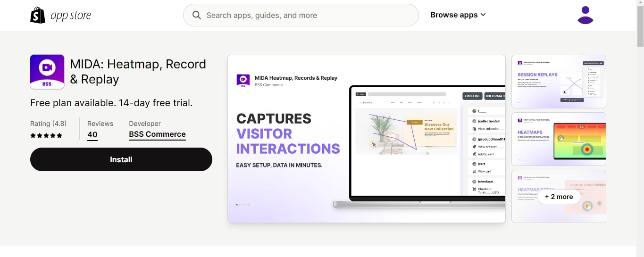The width and height of the screenshot is (644, 257).
Task: Click the Free plan available text
Action: (111, 103)
